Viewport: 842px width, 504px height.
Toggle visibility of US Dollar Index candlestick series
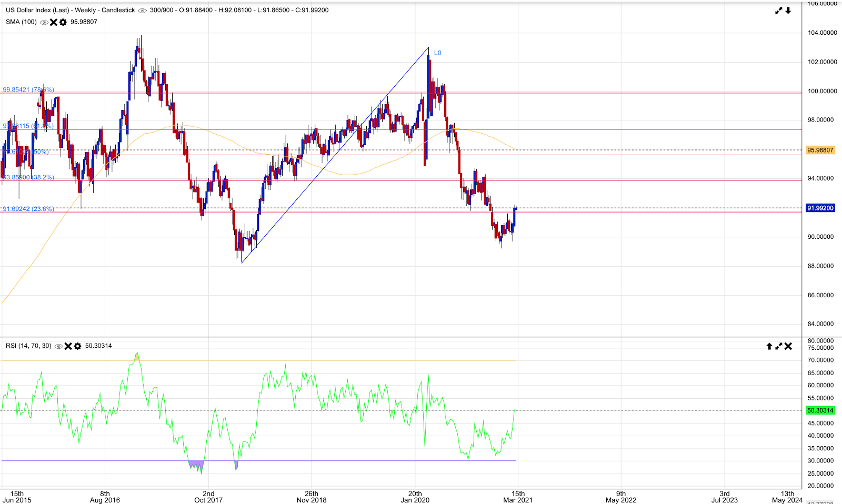point(142,11)
